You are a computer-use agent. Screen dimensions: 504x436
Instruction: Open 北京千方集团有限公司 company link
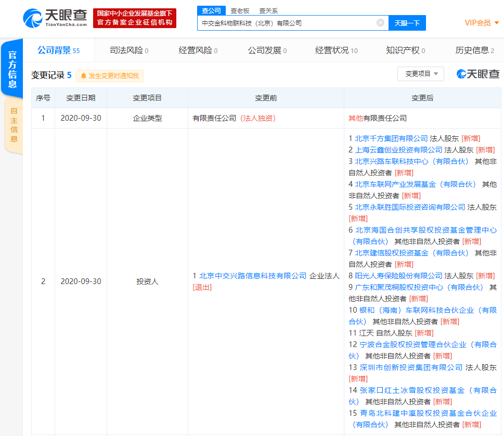[x=390, y=138]
